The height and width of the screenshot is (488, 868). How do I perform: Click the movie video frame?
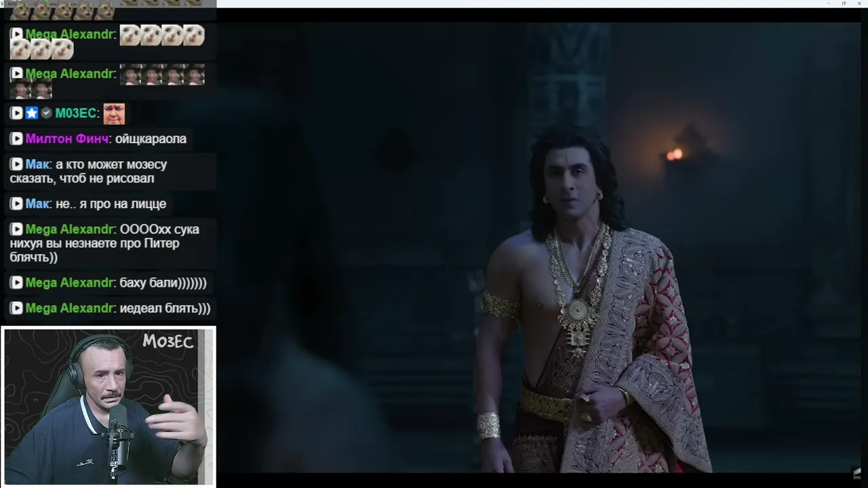[538, 247]
